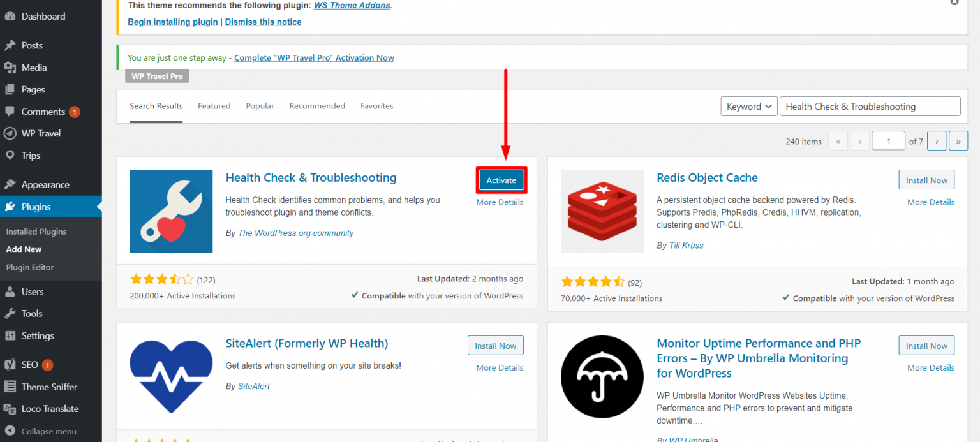
Task: Click the Media icon in sidebar
Action: [10, 68]
